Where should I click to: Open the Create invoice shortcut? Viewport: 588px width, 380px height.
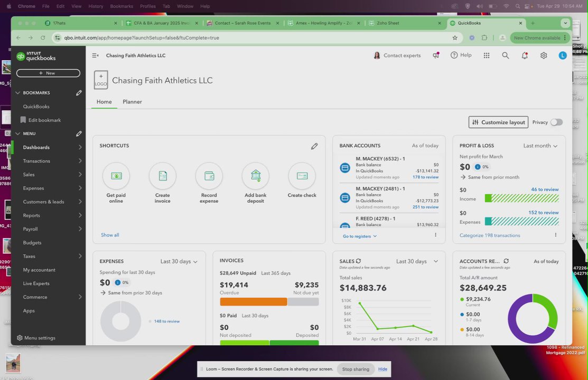pyautogui.click(x=163, y=176)
